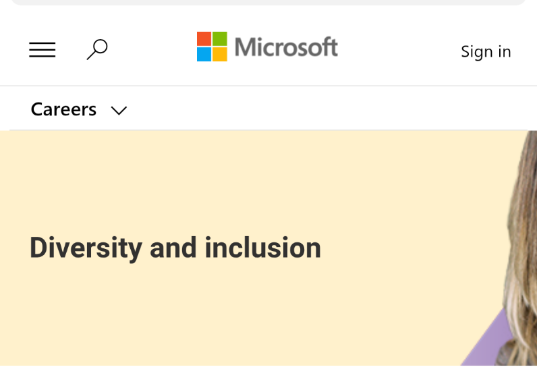Click the red square of Microsoft logo
537x392 pixels.
pos(204,38)
